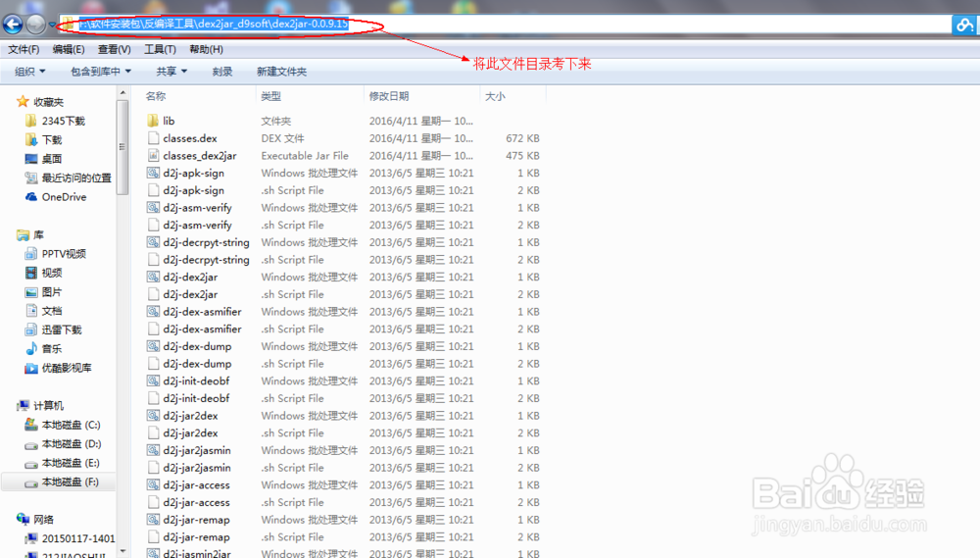Click the 672 KB size cell
The image size is (980, 558).
coord(522,138)
